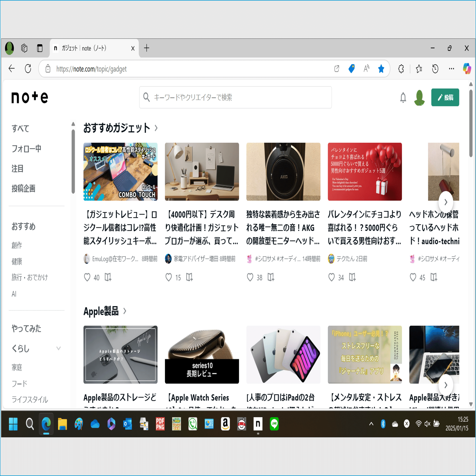Viewport: 476px width, 476px height.
Task: Open the notifications bell
Action: [403, 98]
